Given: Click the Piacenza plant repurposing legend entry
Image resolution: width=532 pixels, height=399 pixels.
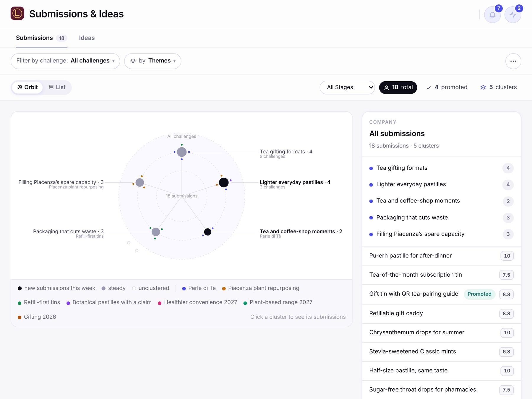Looking at the screenshot, I should 261,288.
